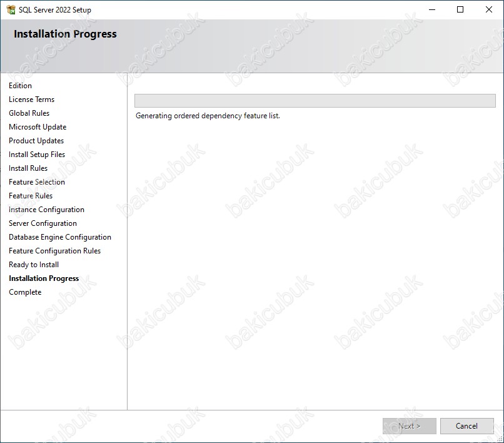The width and height of the screenshot is (504, 443).
Task: Close the SQL Server 2022 Setup window
Action: click(489, 9)
